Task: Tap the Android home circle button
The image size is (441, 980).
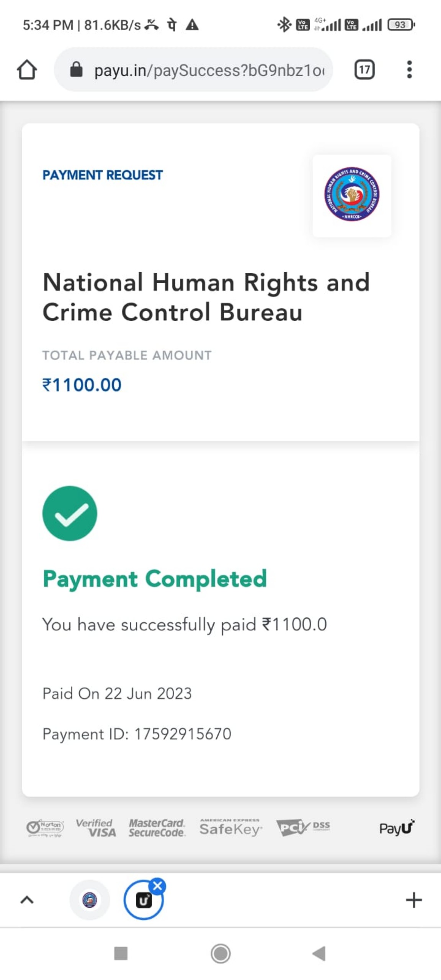Action: pos(220,953)
